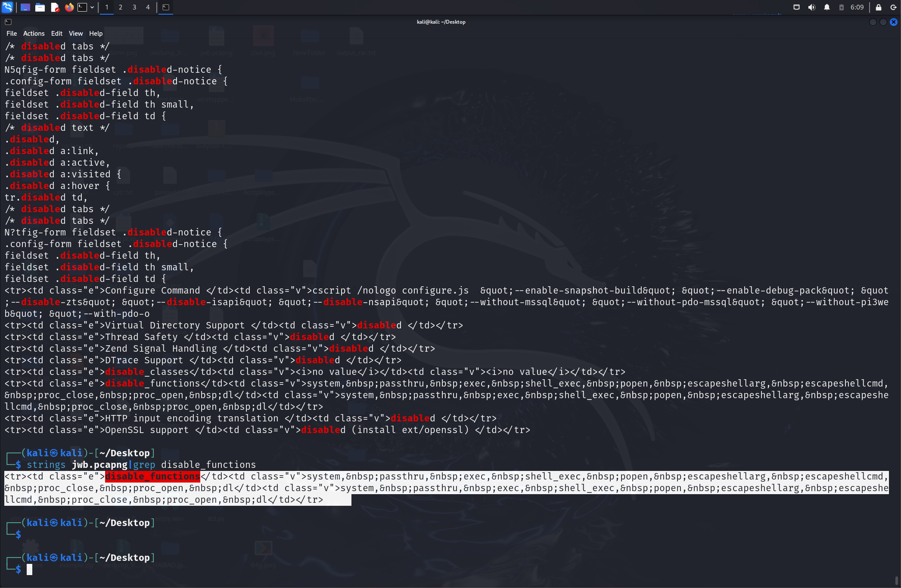The height and width of the screenshot is (588, 901).
Task: Open the Edit menu
Action: (57, 34)
